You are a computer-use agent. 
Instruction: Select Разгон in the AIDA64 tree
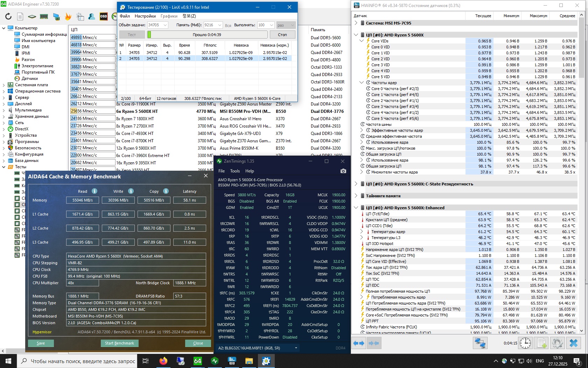click(28, 60)
